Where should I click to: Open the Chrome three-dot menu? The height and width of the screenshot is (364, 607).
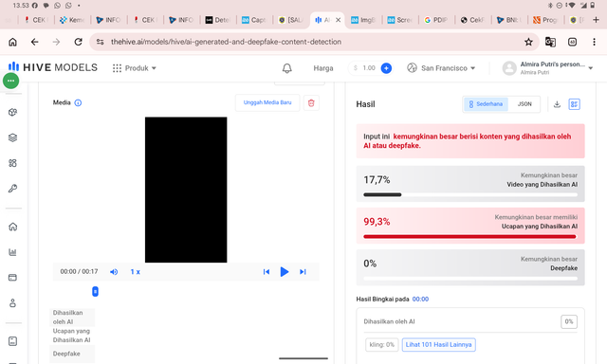click(594, 42)
